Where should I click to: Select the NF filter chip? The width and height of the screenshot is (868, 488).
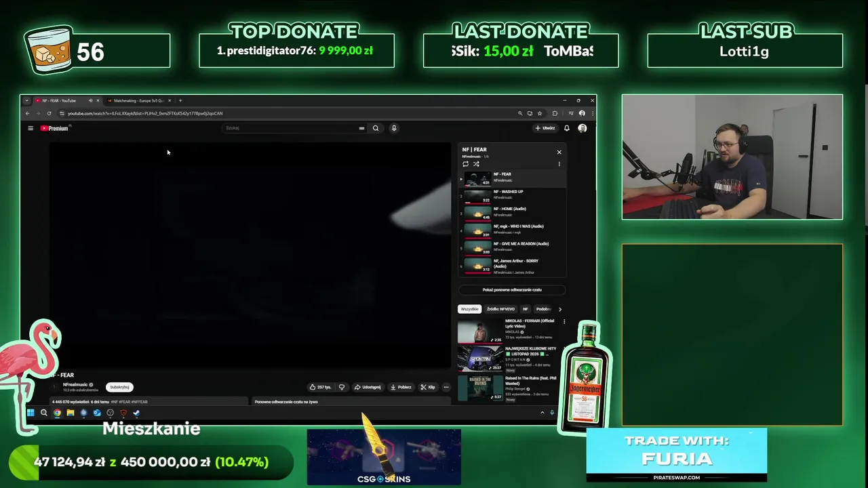tap(525, 309)
